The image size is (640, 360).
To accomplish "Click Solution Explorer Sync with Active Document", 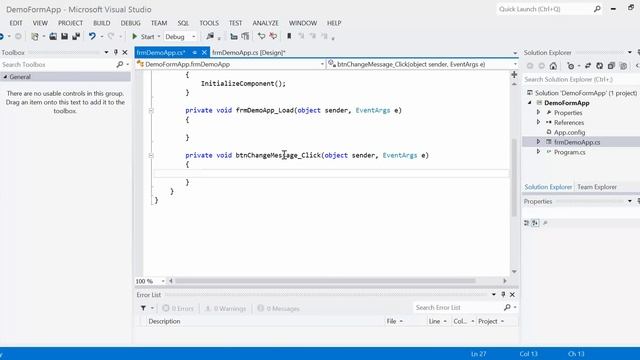I will [x=588, y=66].
